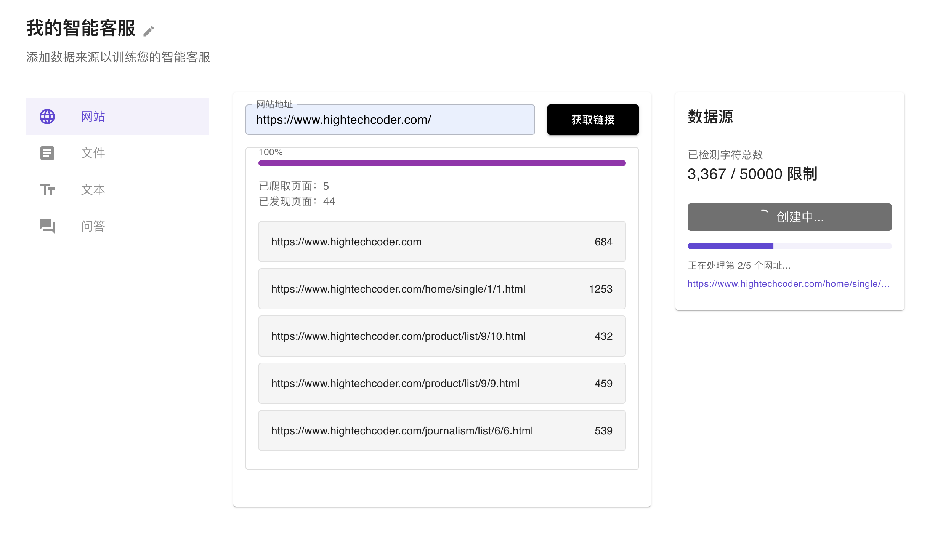This screenshot has height=560, width=927.
Task: Click the 已爬取页面: 5 text
Action: pyautogui.click(x=294, y=186)
